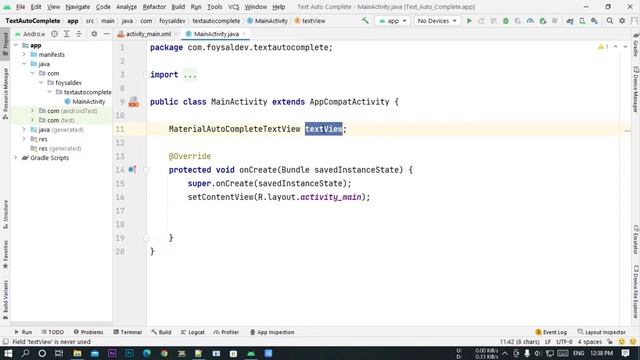Click gutter icon on line 9

(133, 102)
